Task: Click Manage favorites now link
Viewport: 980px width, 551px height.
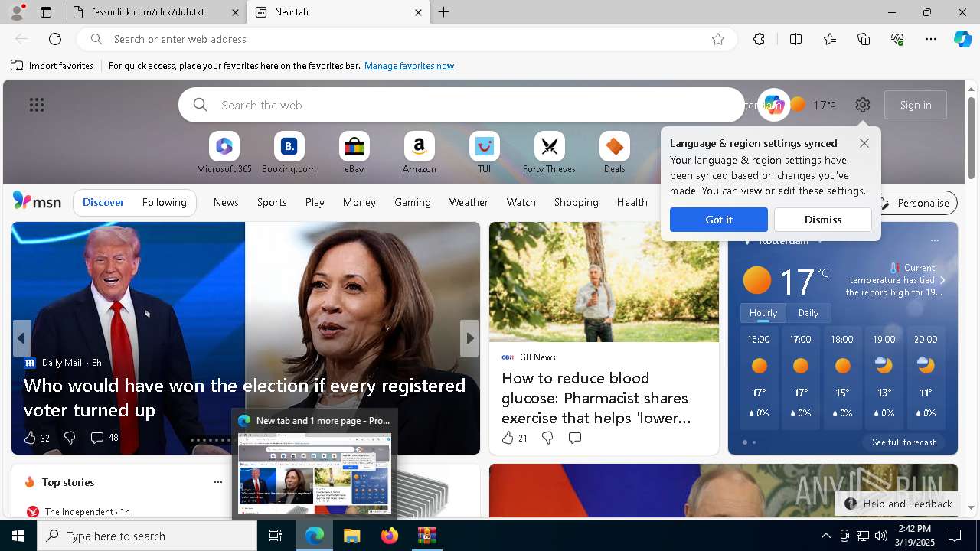Action: pyautogui.click(x=409, y=66)
